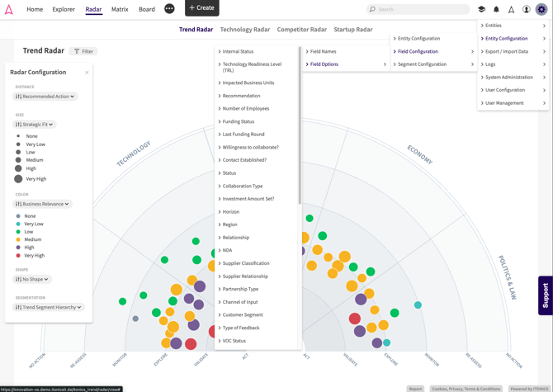Click the graduation cap academy icon
This screenshot has height=392, width=553.
(x=481, y=9)
